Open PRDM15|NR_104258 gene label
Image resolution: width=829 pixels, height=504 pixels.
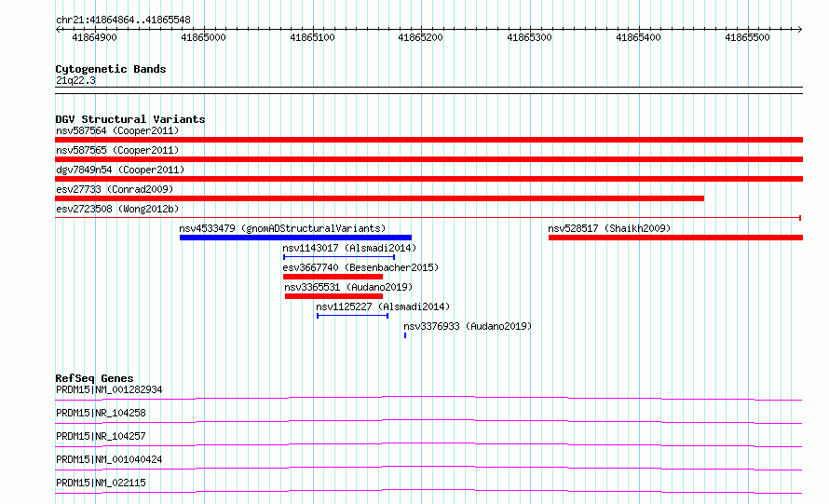pos(101,413)
